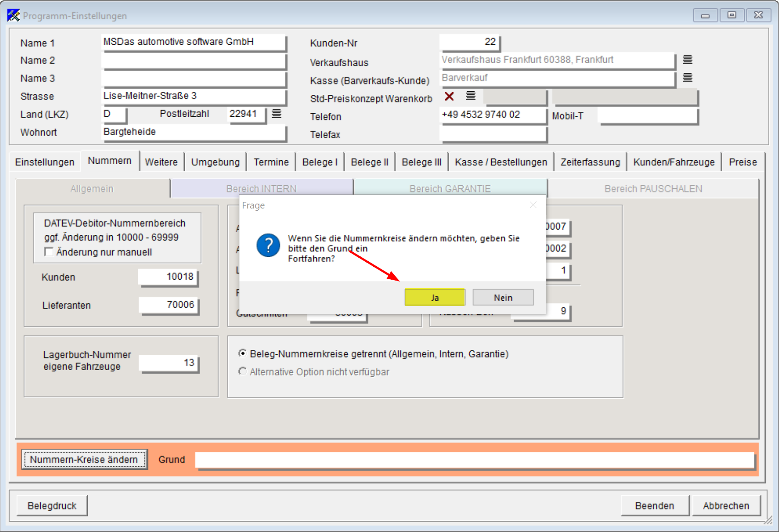The width and height of the screenshot is (779, 532).
Task: Open the Zeiterfassung tab
Action: pos(590,162)
